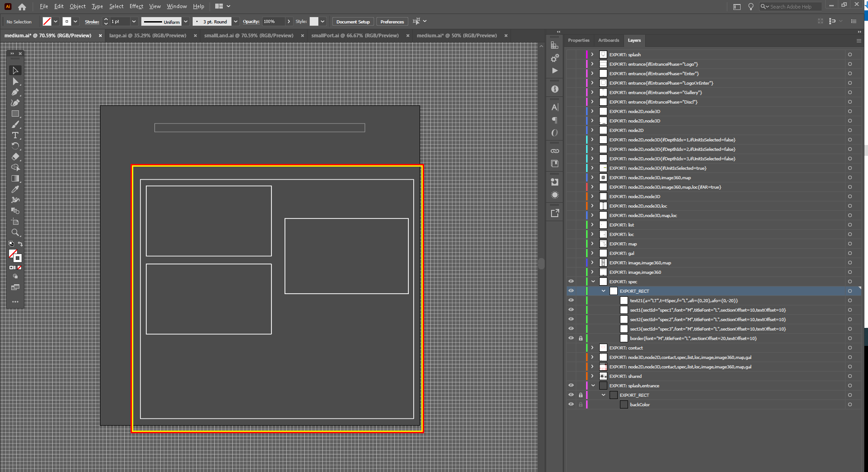This screenshot has height=472, width=868.
Task: Hide the sect1 sublayer
Action: pos(571,310)
